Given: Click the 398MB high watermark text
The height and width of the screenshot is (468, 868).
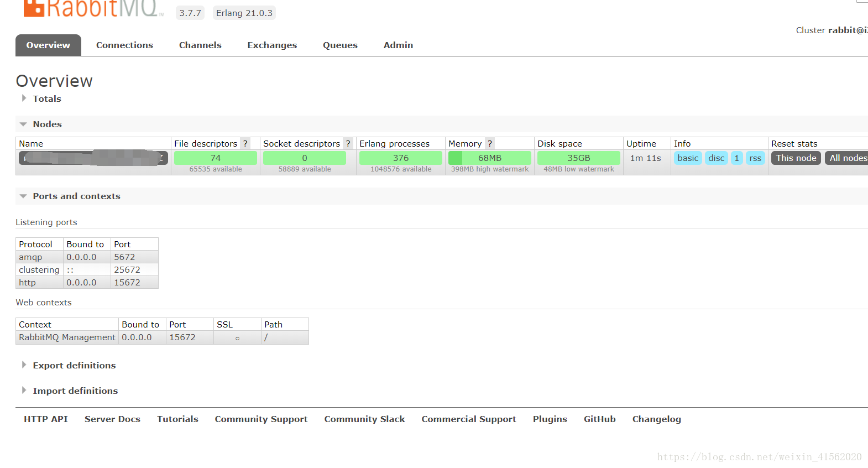Looking at the screenshot, I should (x=490, y=169).
